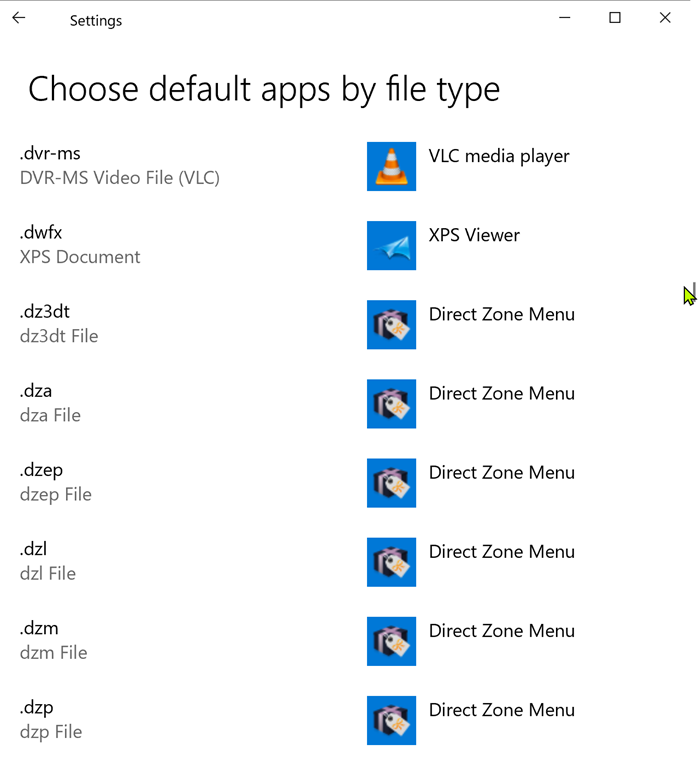Click Direct Zone Menu icon for .dzl

pos(391,561)
